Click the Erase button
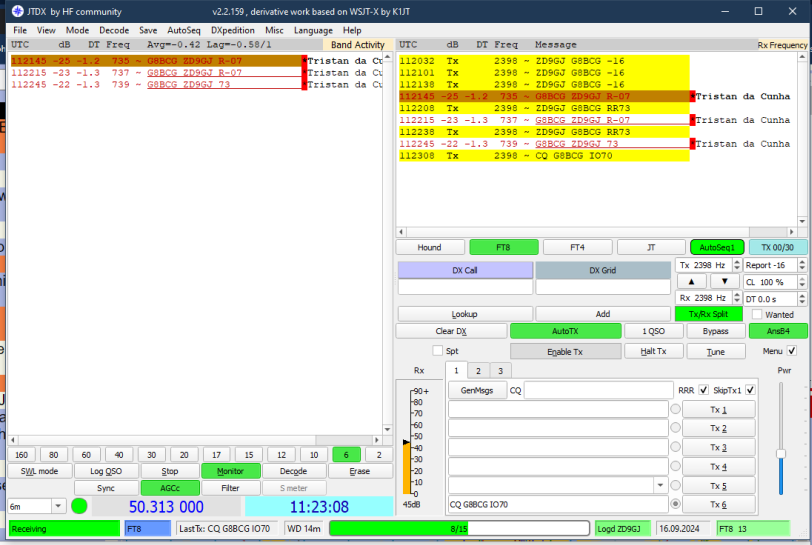Viewport: 812px width, 545px height. pos(359,471)
